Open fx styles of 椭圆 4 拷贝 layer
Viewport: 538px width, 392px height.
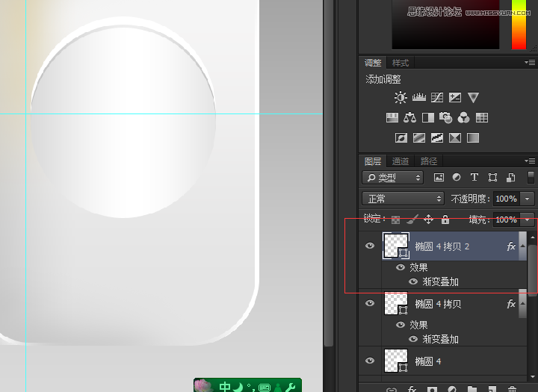pos(511,304)
